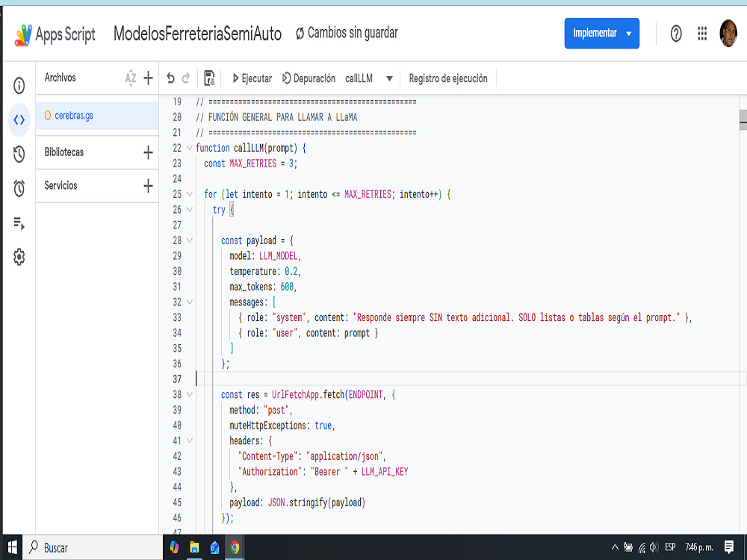Collapse the try block at line 26

tap(190, 210)
